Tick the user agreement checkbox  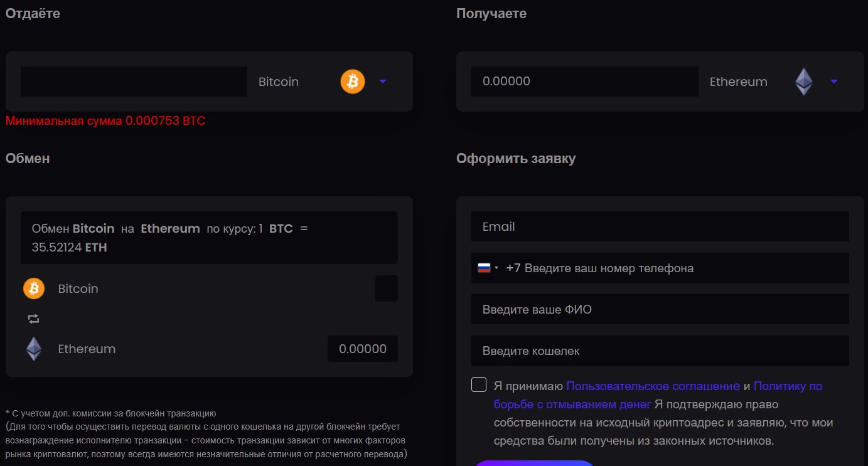click(x=479, y=384)
